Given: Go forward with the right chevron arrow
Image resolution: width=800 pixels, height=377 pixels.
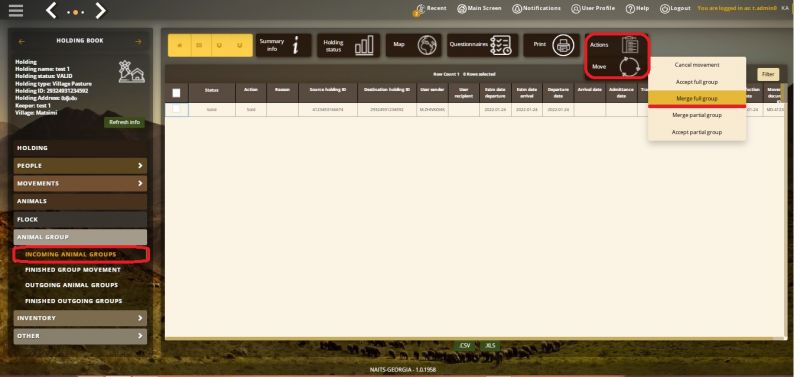Looking at the screenshot, I should [x=101, y=10].
